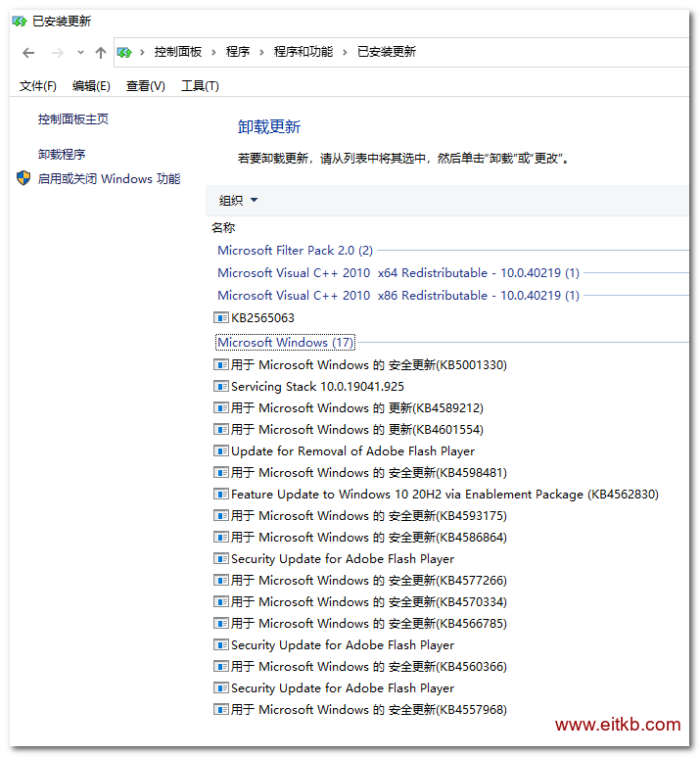Collapse Visual C++ 2010 x64 Redistributable group

click(398, 273)
